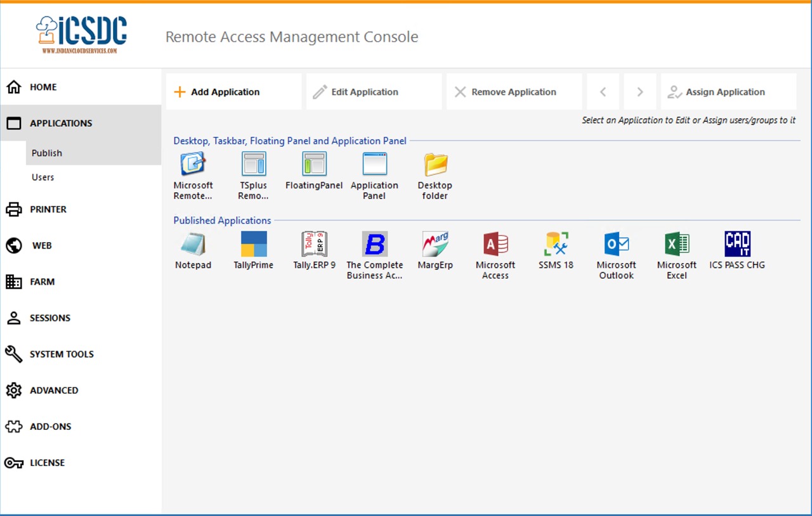Select the TSplus Remote Taskbar icon

point(254,164)
